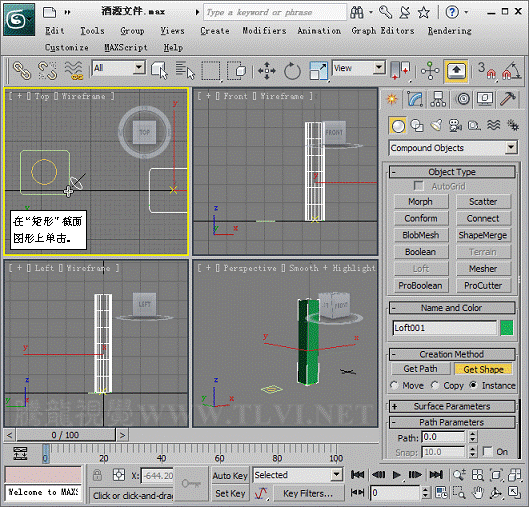
Task: Open the Rendering menu
Action: pyautogui.click(x=450, y=31)
